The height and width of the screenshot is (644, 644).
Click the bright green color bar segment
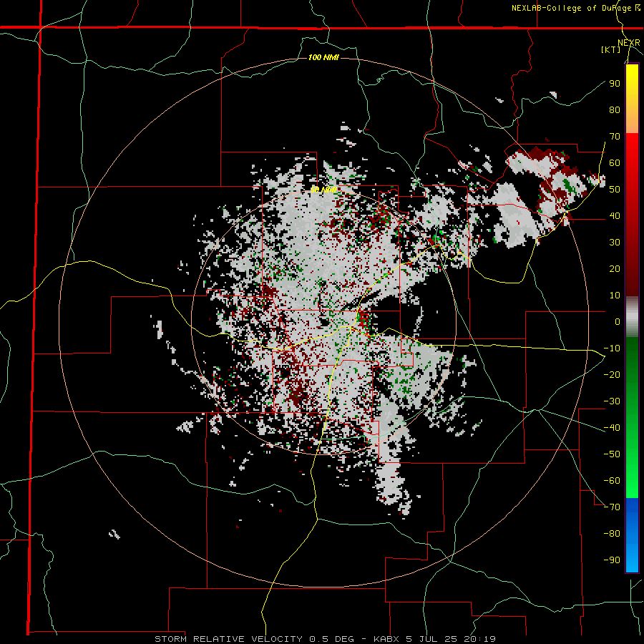(x=632, y=472)
